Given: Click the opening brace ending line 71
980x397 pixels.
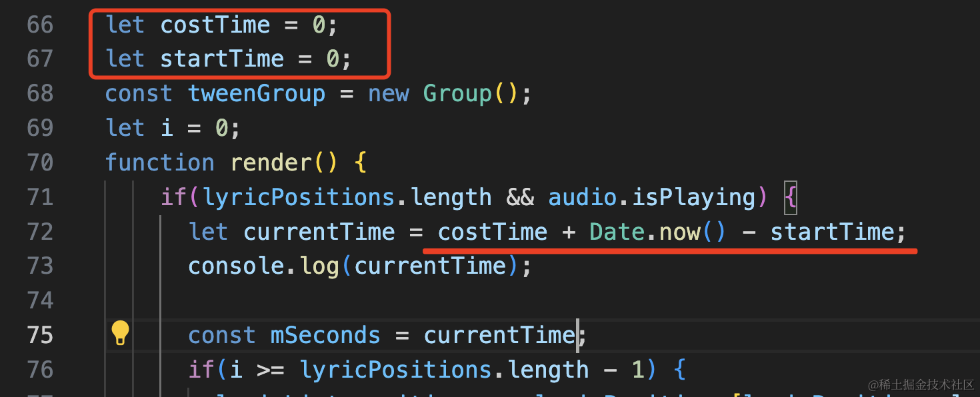Looking at the screenshot, I should (x=790, y=197).
